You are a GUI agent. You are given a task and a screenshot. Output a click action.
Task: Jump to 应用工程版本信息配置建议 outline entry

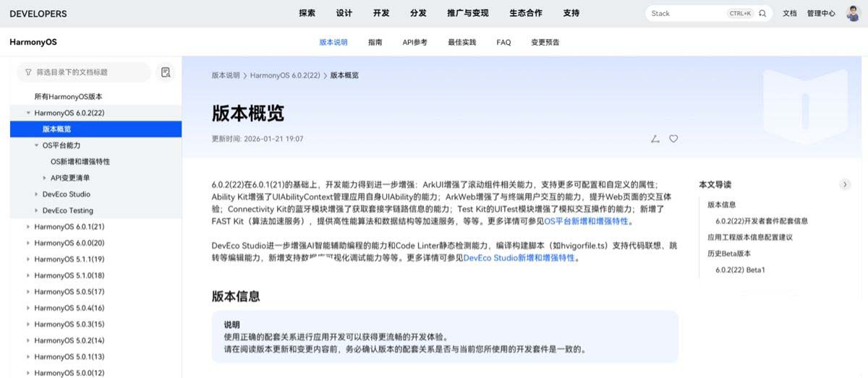coord(750,236)
